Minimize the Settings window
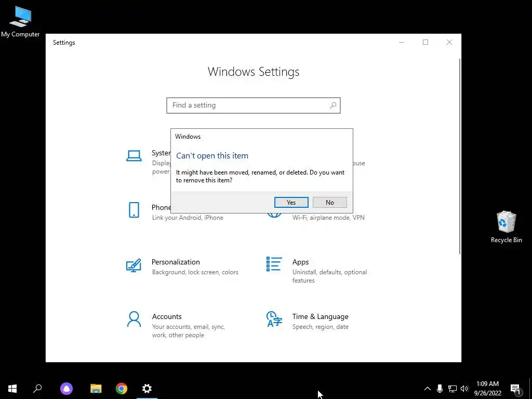Image resolution: width=532 pixels, height=399 pixels. (402, 43)
